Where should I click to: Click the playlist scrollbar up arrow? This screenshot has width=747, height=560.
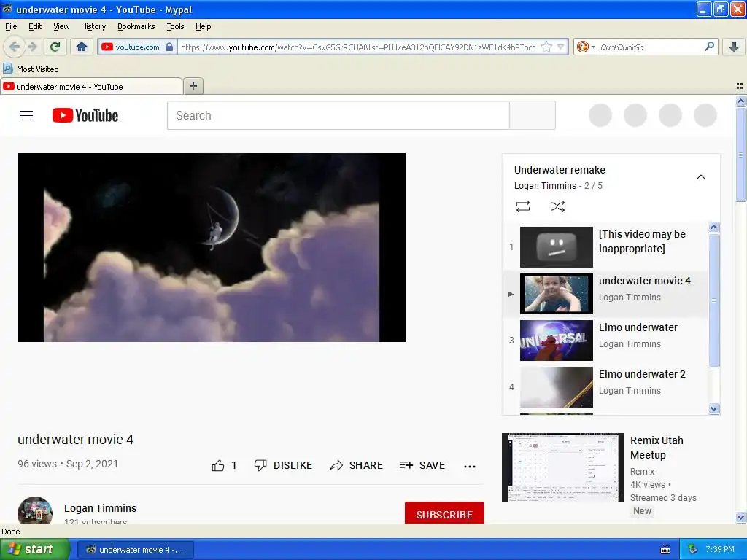pyautogui.click(x=713, y=227)
